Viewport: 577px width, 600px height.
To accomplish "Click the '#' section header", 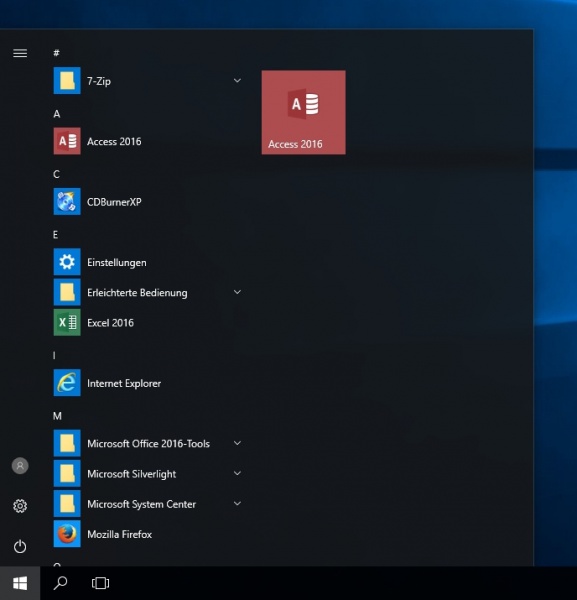I will tap(57, 53).
